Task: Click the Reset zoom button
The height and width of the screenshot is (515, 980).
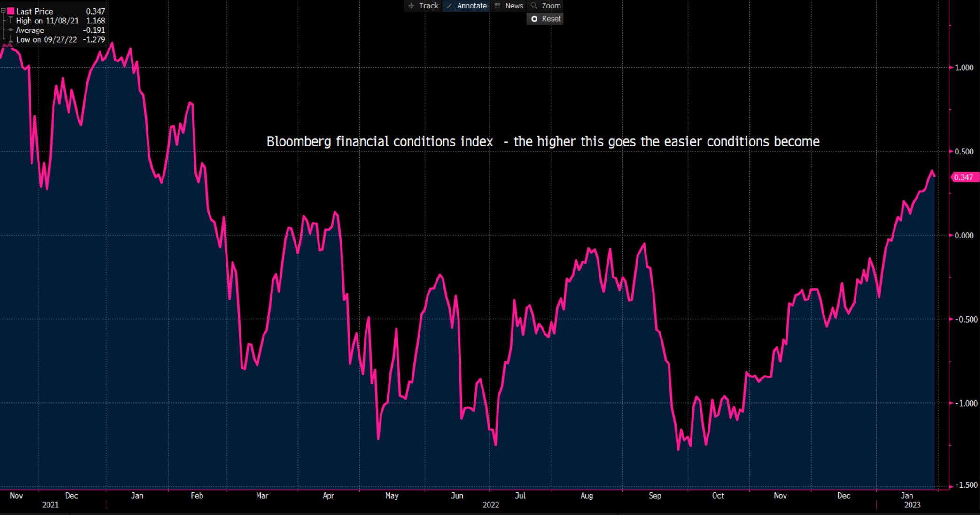Action: [545, 19]
